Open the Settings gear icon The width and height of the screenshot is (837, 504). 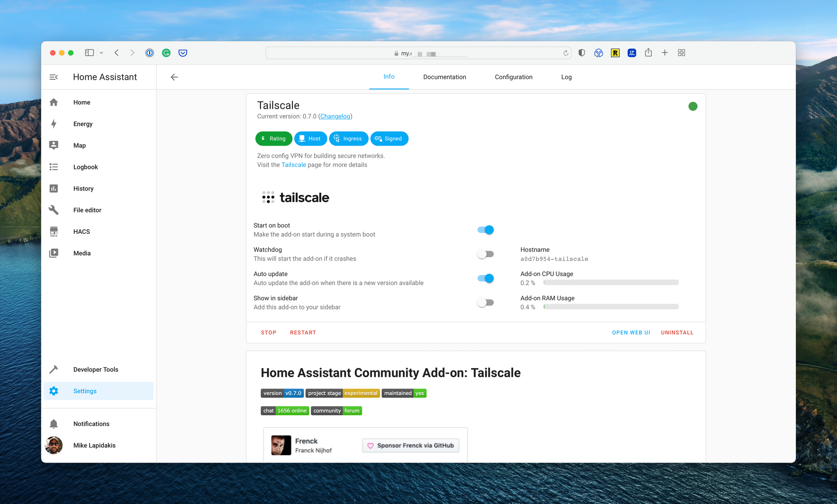pyautogui.click(x=54, y=391)
